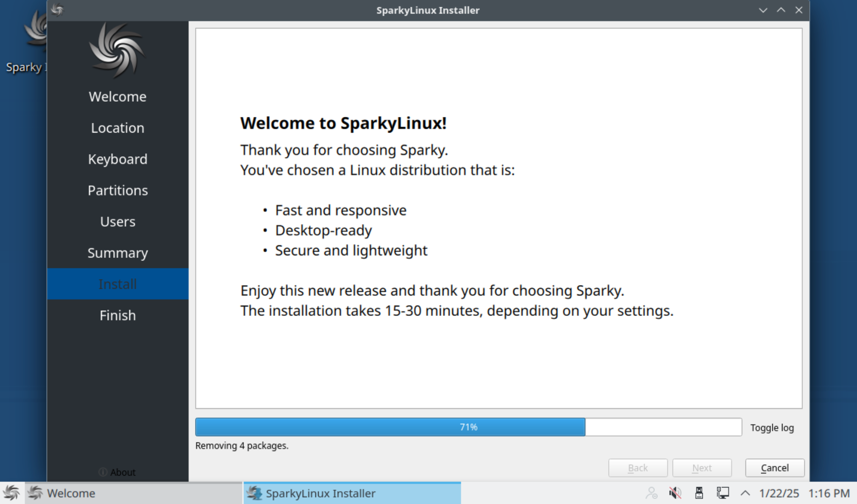
Task: Click the installer icon in the title bar
Action: coord(58,10)
